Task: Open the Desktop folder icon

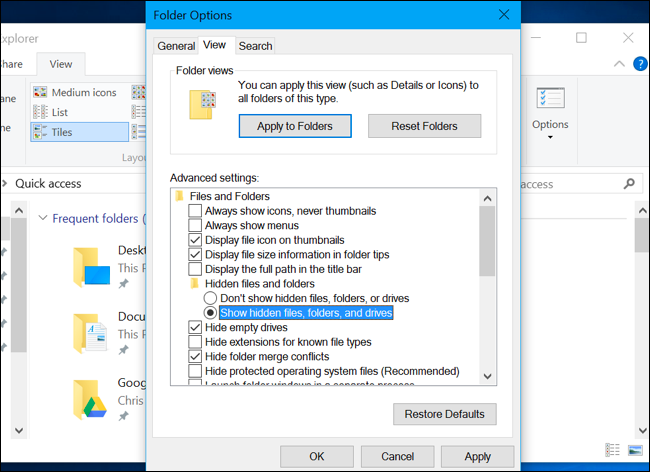Action: point(92,268)
